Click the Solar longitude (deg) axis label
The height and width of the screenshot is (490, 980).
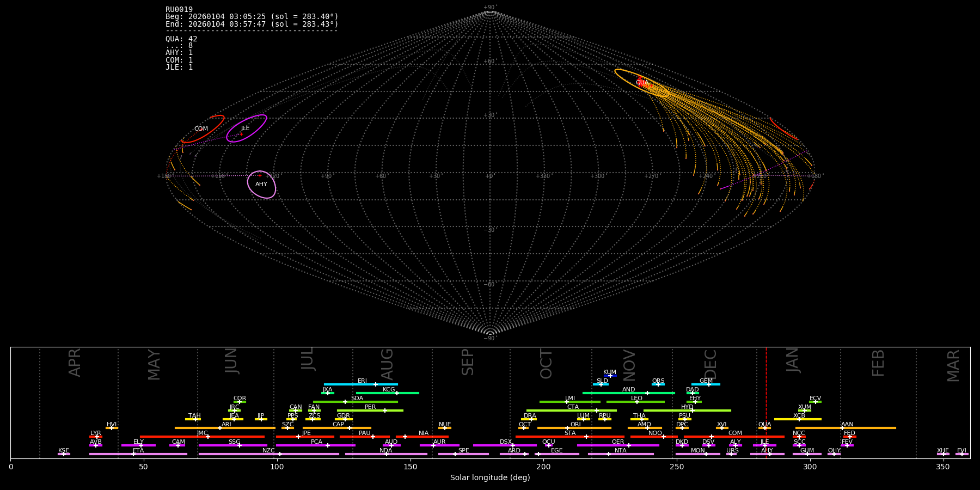[x=490, y=477]
